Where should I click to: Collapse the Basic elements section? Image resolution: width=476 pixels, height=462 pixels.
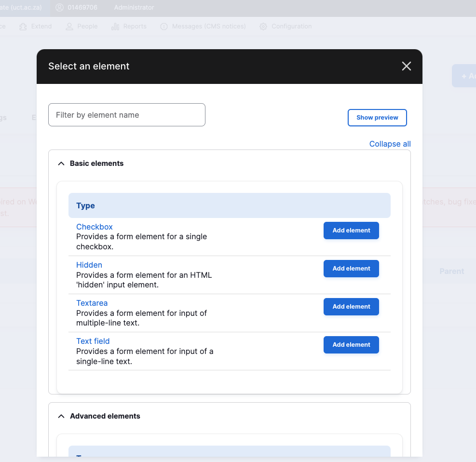(61, 163)
